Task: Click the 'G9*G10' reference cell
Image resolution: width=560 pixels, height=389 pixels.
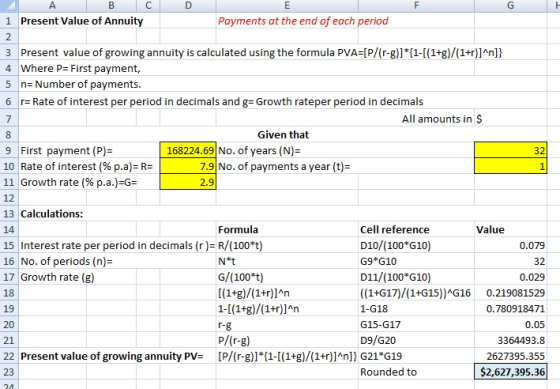Action: click(378, 261)
